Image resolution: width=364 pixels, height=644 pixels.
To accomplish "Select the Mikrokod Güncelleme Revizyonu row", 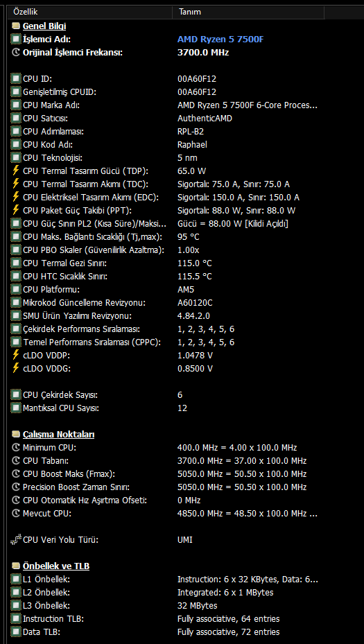I will [x=186, y=303].
